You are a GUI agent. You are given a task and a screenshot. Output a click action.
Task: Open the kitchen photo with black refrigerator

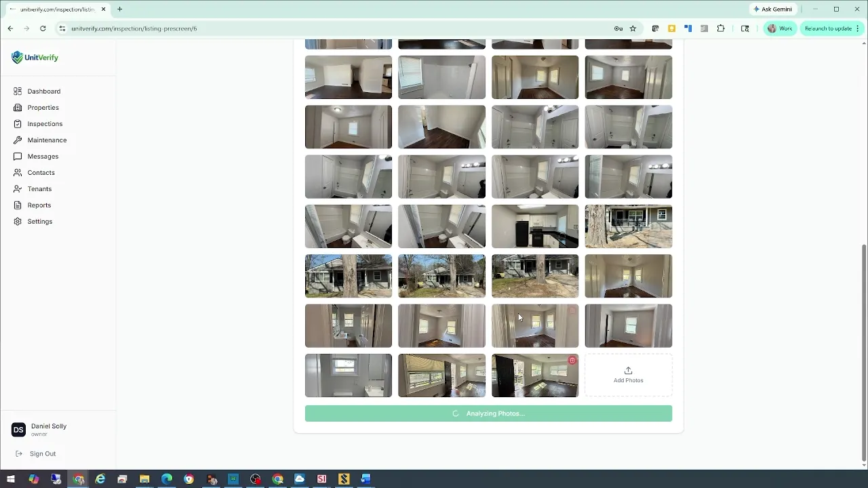pos(535,226)
